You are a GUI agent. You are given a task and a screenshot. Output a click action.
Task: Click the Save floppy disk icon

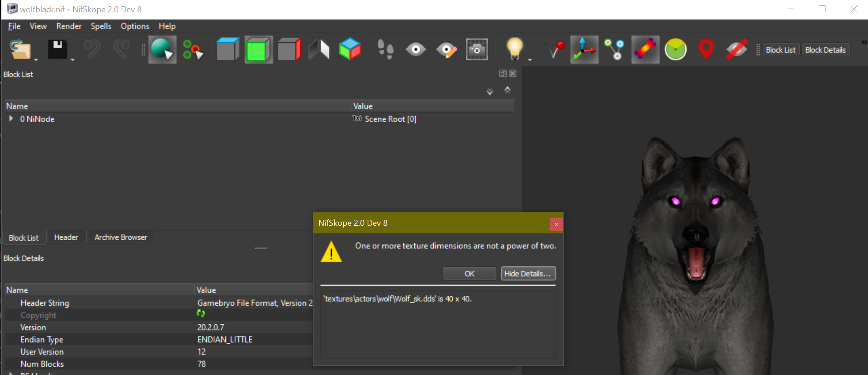(x=57, y=49)
